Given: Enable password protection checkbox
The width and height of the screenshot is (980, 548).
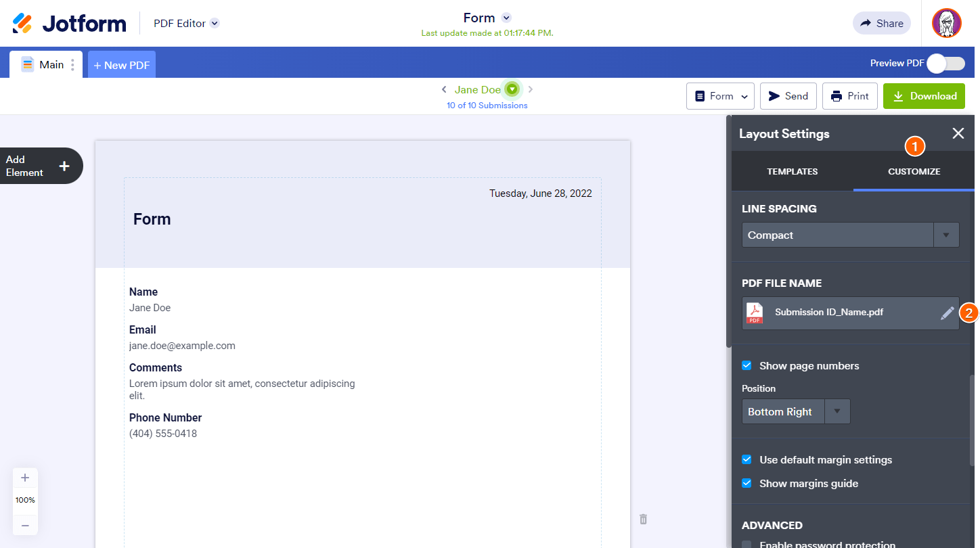Looking at the screenshot, I should click(x=747, y=544).
